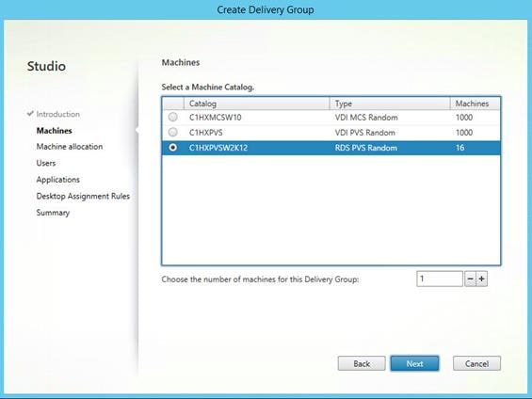Click the RDS PVS Random type cell
This screenshot has height=399, width=532.
(x=366, y=148)
